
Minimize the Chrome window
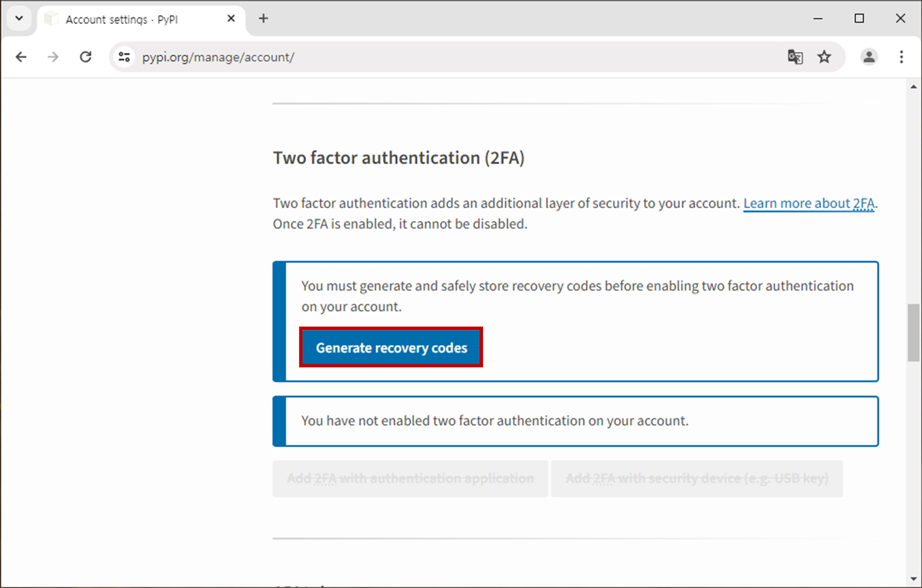point(818,18)
